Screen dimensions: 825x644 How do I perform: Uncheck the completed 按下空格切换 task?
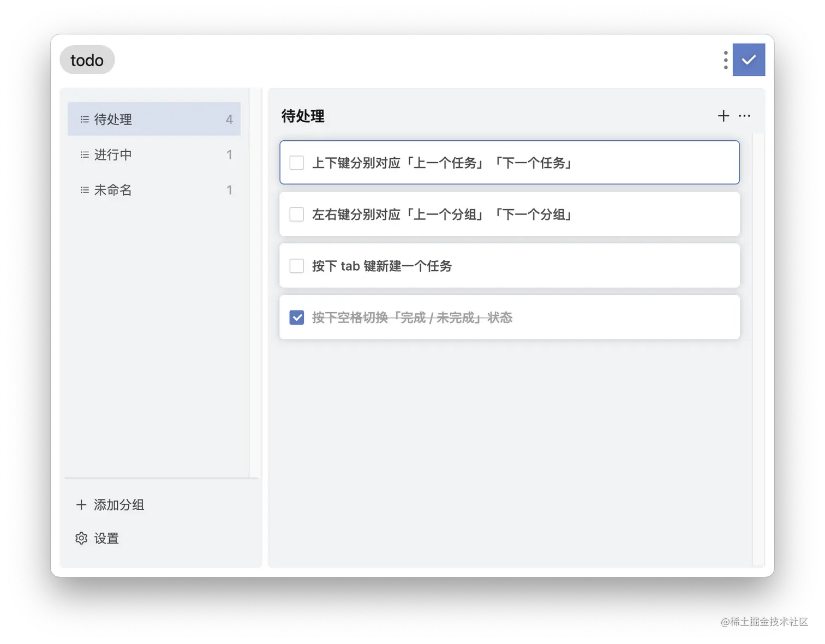tap(297, 317)
